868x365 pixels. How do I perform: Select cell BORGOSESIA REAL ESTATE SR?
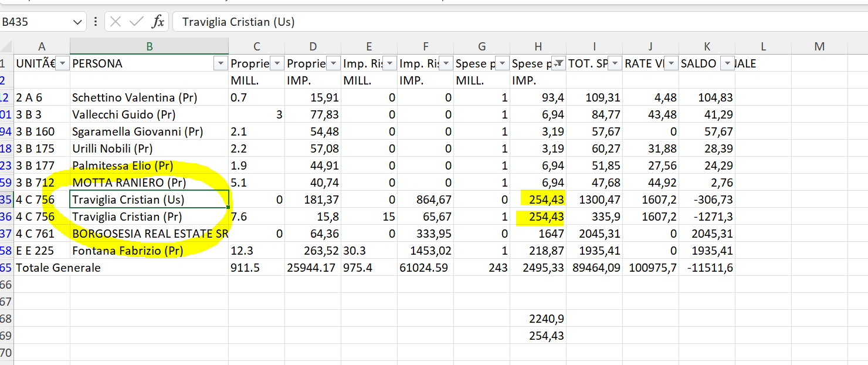click(150, 234)
